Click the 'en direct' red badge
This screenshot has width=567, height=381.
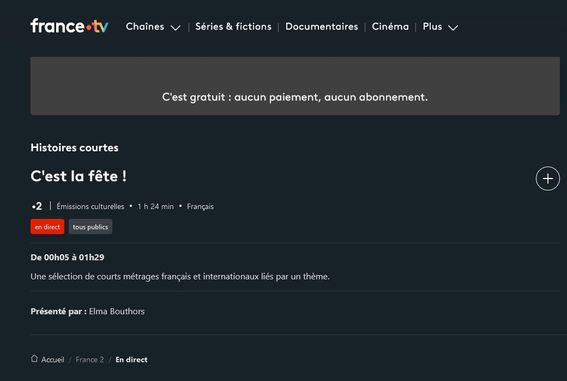47,227
